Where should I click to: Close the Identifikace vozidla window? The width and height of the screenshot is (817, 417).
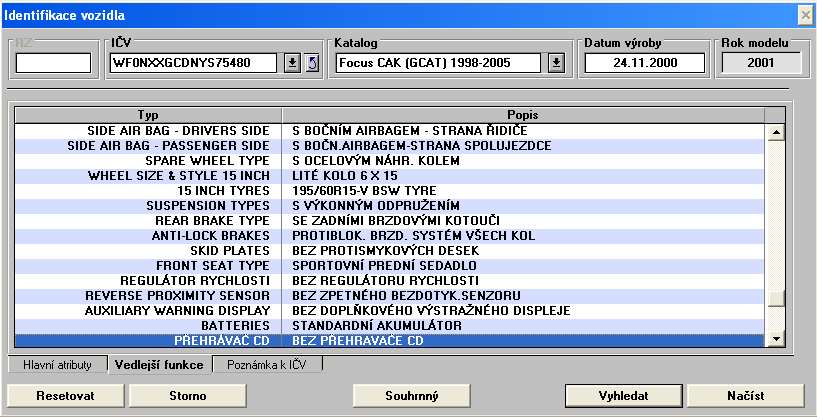tap(804, 15)
